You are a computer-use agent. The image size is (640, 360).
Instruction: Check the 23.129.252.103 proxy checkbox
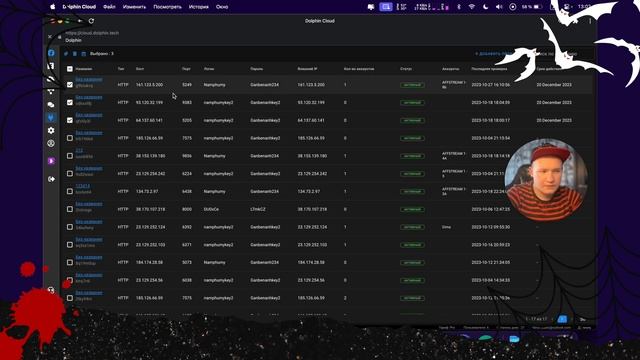click(70, 244)
